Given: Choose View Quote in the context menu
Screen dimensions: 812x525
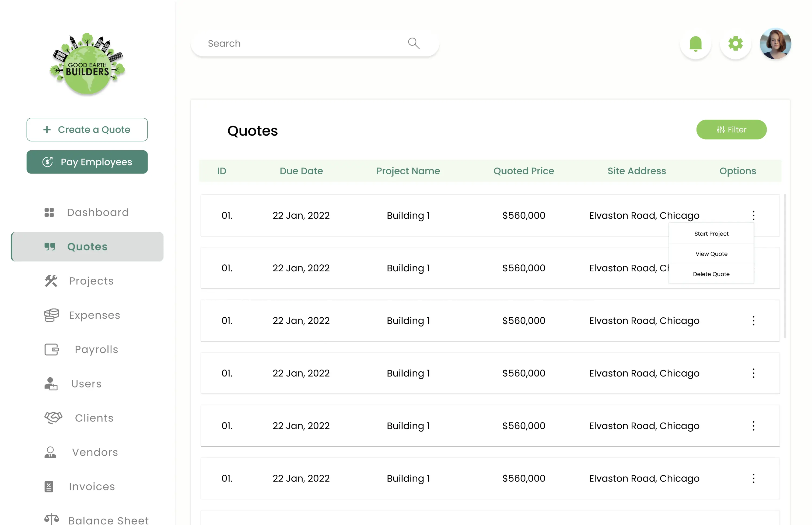Looking at the screenshot, I should [711, 254].
